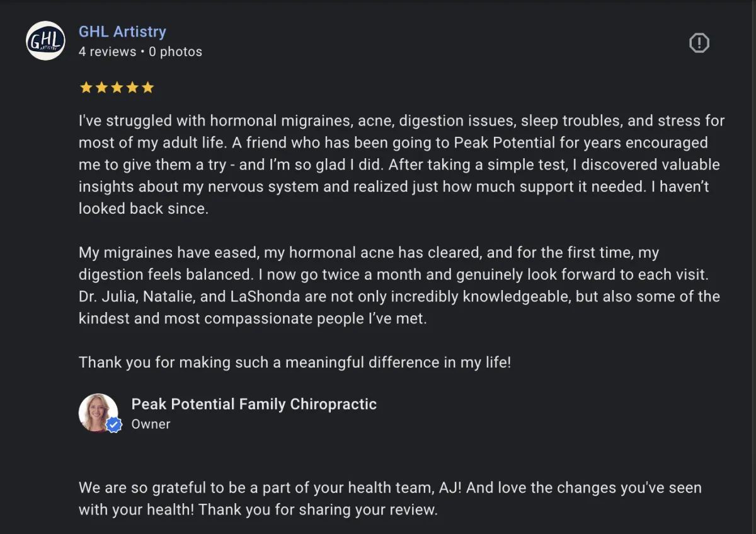Click the "looked back since." line of the review
This screenshot has height=534, width=756.
[144, 209]
